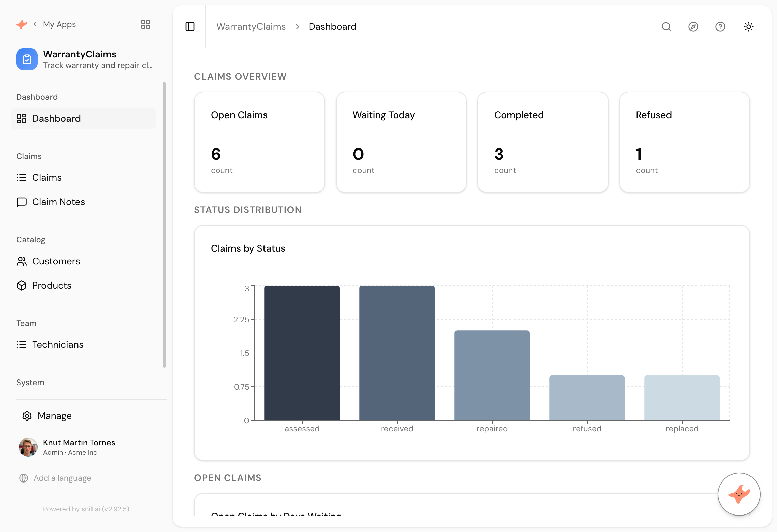Image resolution: width=777 pixels, height=532 pixels.
Task: Click the Dashboard breadcrumb
Action: pos(333,27)
